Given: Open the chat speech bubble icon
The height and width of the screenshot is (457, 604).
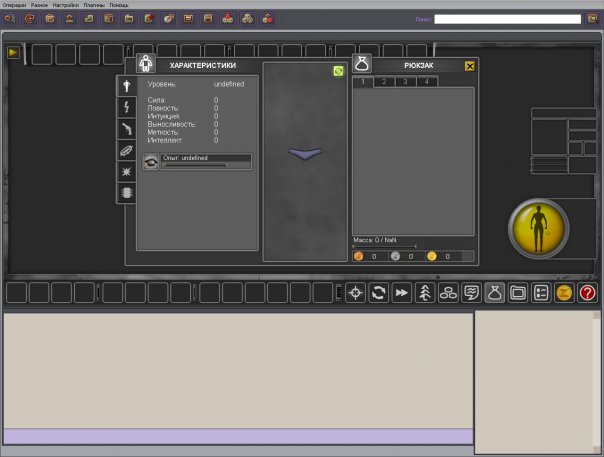Looking at the screenshot, I should coord(471,293).
